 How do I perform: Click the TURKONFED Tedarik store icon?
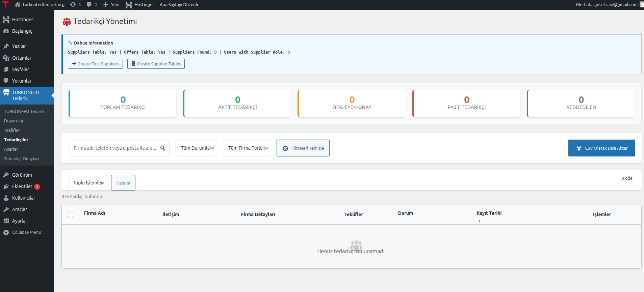pos(6,92)
